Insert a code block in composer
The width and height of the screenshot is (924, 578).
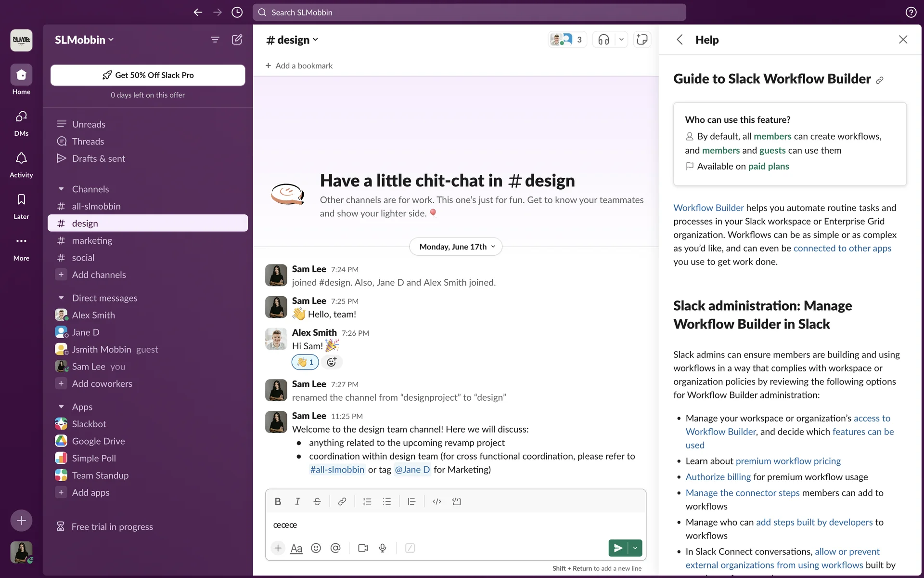(x=456, y=501)
